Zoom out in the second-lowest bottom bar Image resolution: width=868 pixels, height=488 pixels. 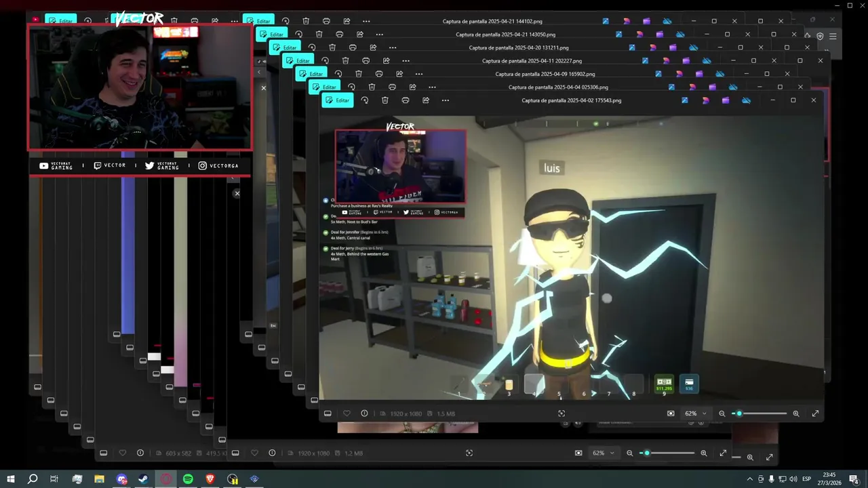[629, 453]
